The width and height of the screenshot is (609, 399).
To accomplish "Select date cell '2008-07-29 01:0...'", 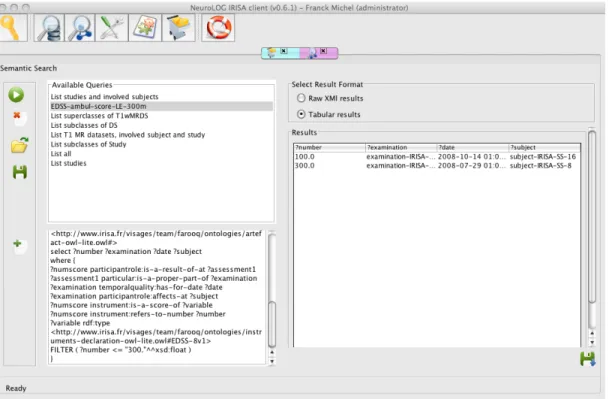I will coord(473,166).
